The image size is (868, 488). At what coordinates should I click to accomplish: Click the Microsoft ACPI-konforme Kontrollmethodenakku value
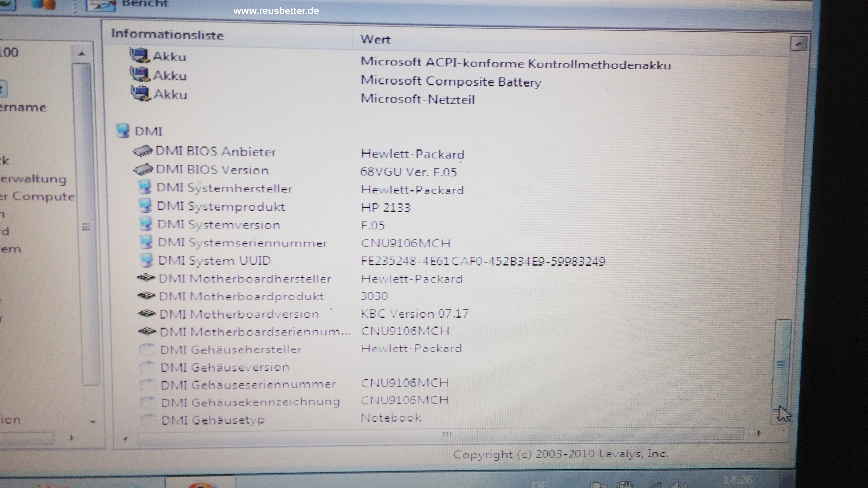tap(516, 63)
